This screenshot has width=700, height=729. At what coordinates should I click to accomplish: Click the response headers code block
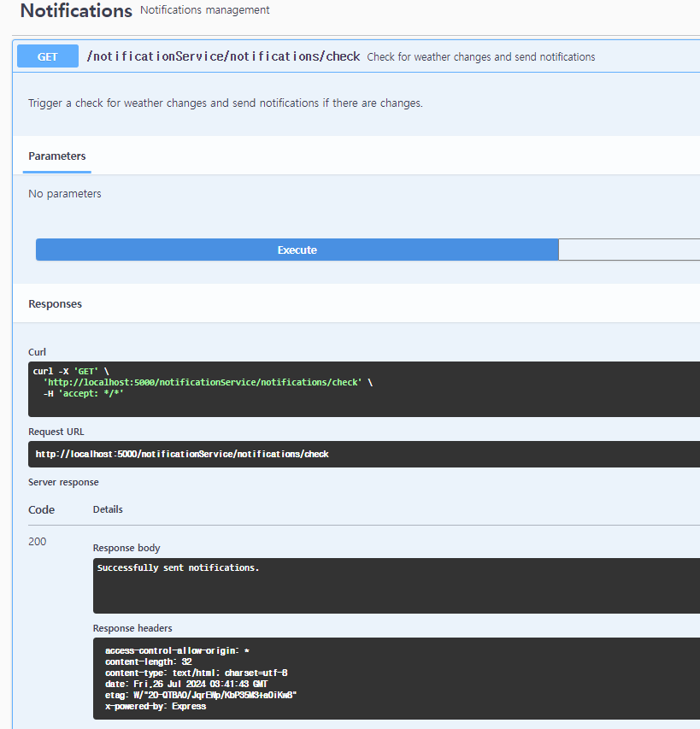pyautogui.click(x=397, y=679)
